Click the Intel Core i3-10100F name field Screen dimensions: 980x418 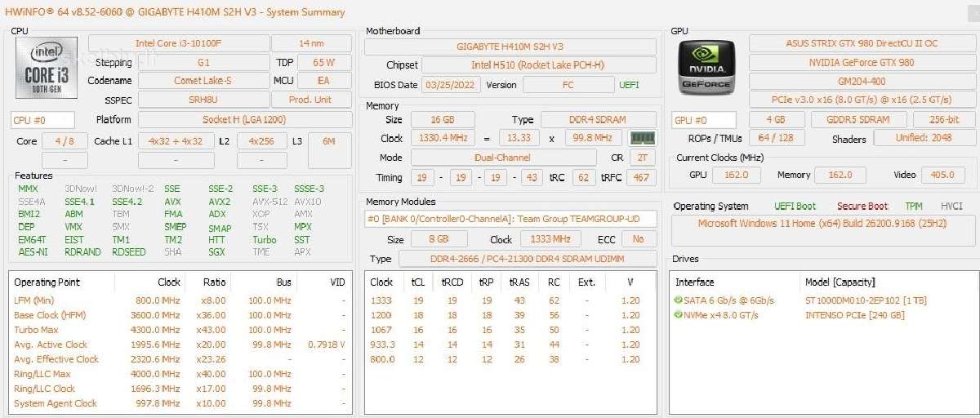tap(178, 43)
